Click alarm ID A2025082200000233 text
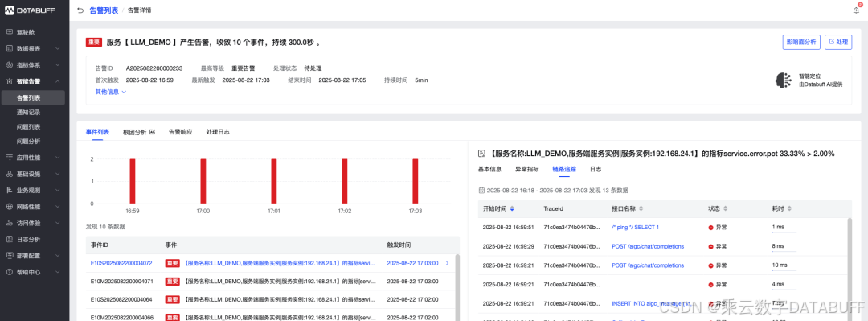Screen dimensions: 868x321 tap(154, 68)
